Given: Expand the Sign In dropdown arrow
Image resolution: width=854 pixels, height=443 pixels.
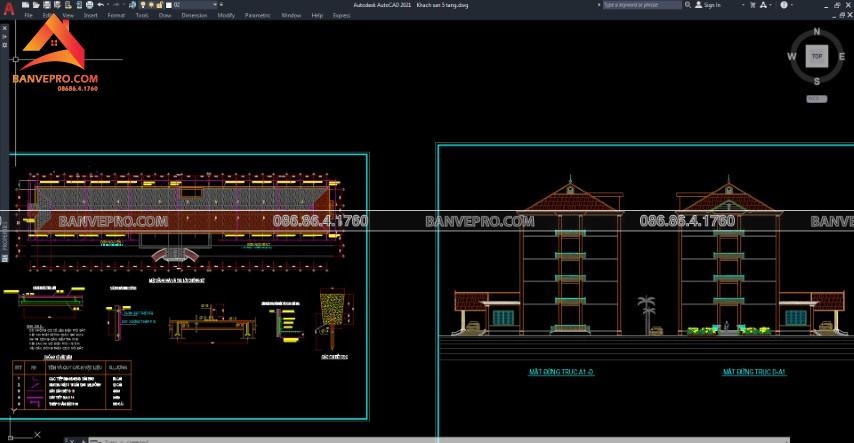Looking at the screenshot, I should tap(743, 5).
